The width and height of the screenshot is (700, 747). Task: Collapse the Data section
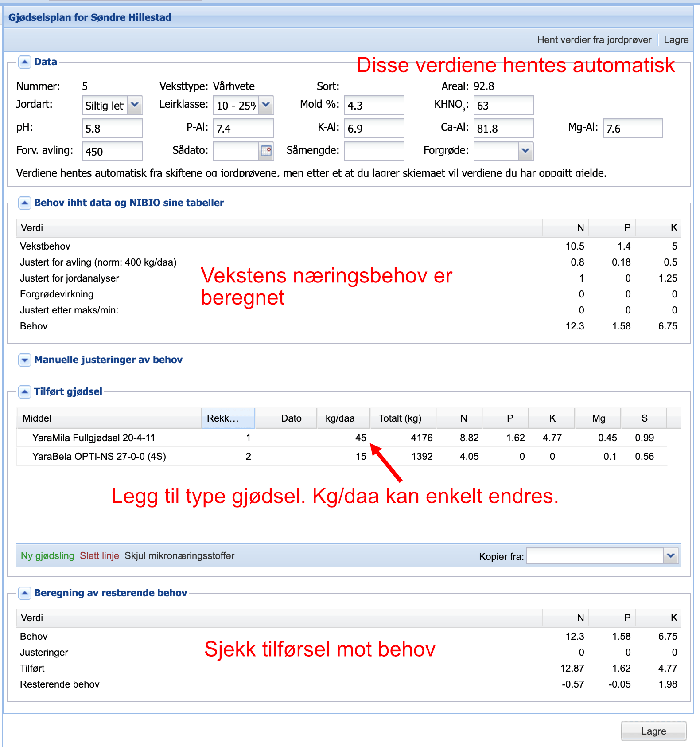tap(25, 62)
